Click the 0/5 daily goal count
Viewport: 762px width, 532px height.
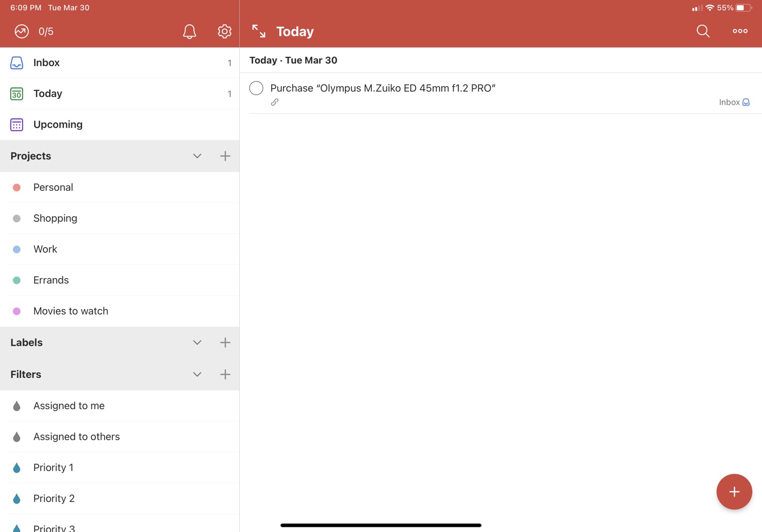46,31
